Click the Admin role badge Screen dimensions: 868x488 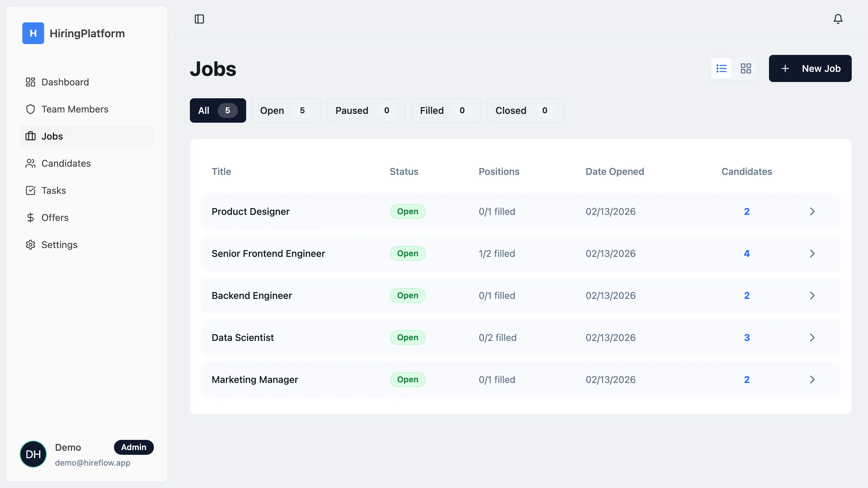coord(134,447)
